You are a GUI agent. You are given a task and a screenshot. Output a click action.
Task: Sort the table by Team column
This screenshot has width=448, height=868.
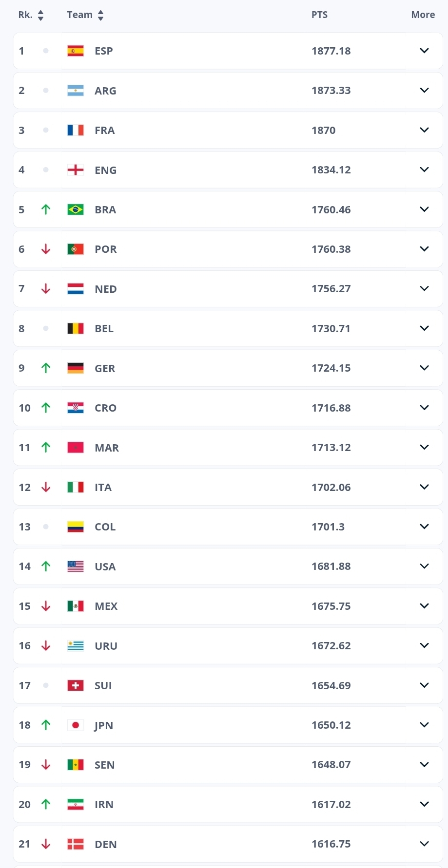(100, 15)
